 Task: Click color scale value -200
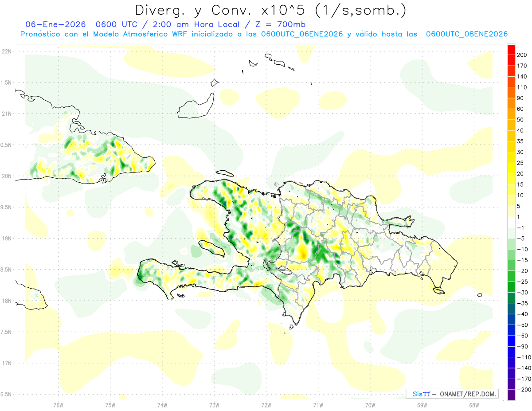point(524,390)
